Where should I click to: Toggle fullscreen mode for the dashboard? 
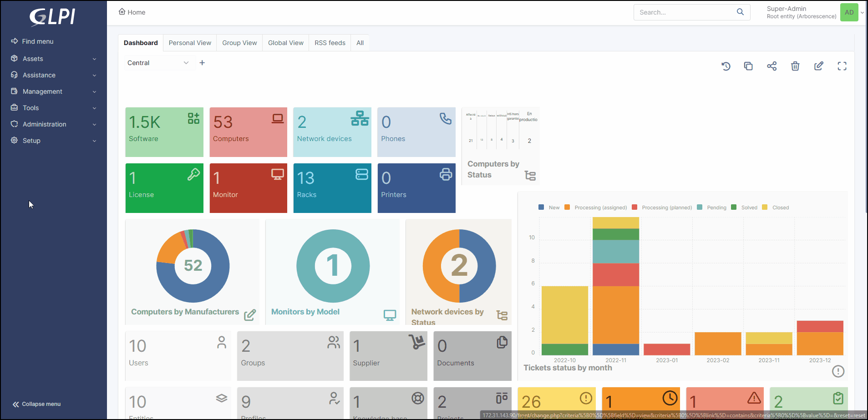[842, 66]
